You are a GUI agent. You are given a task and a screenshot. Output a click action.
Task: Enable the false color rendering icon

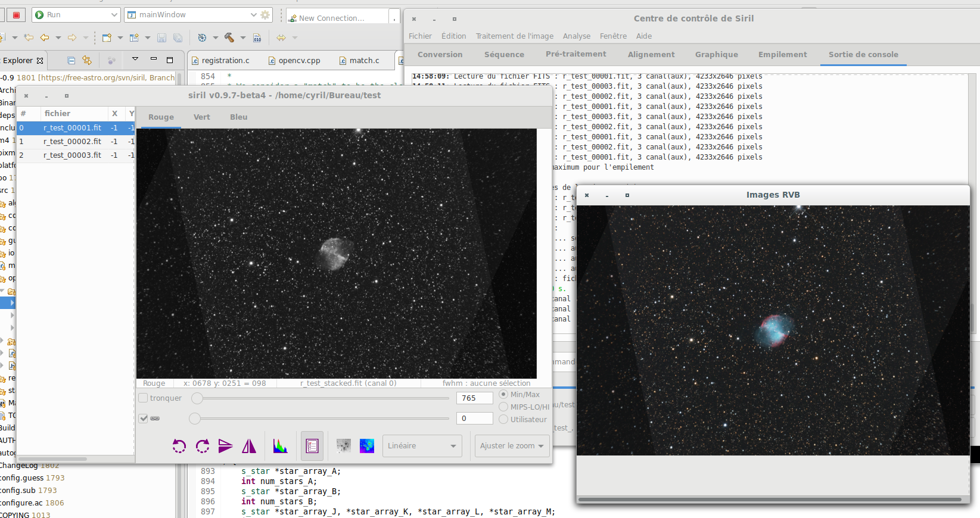tap(367, 446)
